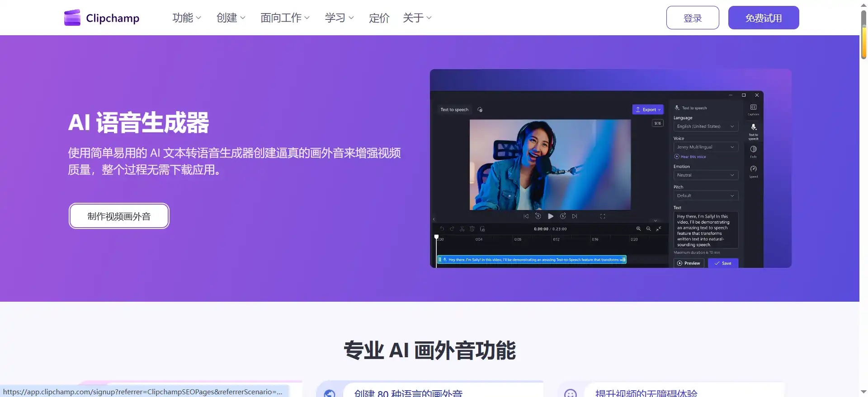Click the Maximum duration is 10 min note

tap(697, 252)
